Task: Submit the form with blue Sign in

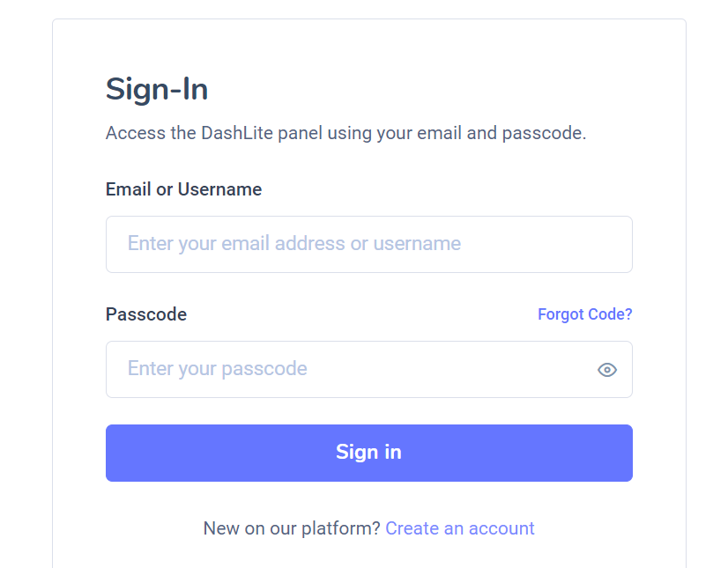Action: 368,453
